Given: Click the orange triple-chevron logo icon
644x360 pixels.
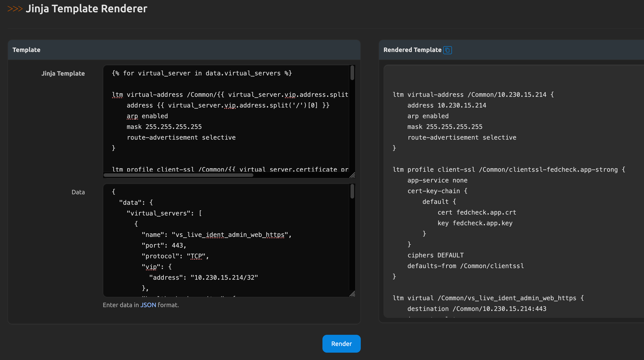Looking at the screenshot, I should click(15, 9).
